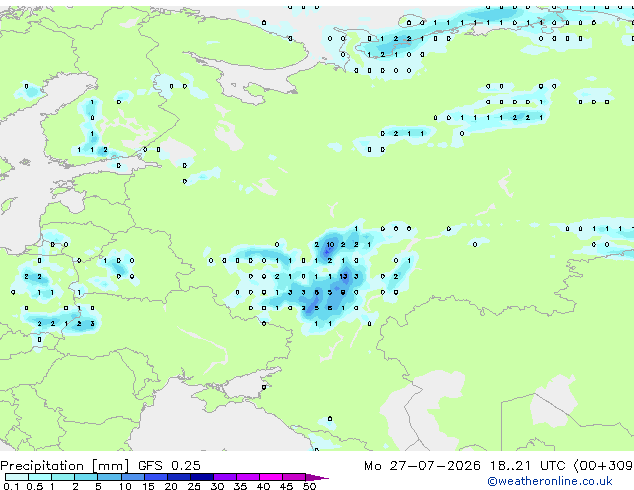Screen dimensions: 634x490
Task: Click the legend swatch between 35 and 40
Action: (248, 477)
